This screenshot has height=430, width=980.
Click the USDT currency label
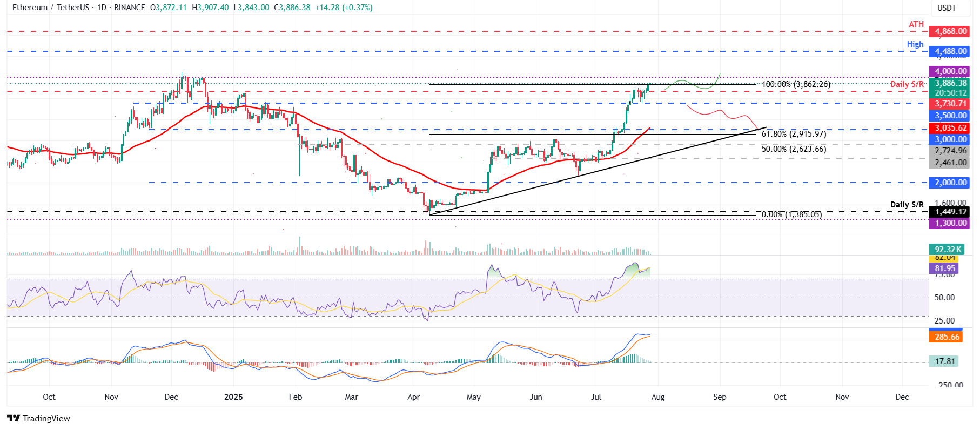point(947,8)
